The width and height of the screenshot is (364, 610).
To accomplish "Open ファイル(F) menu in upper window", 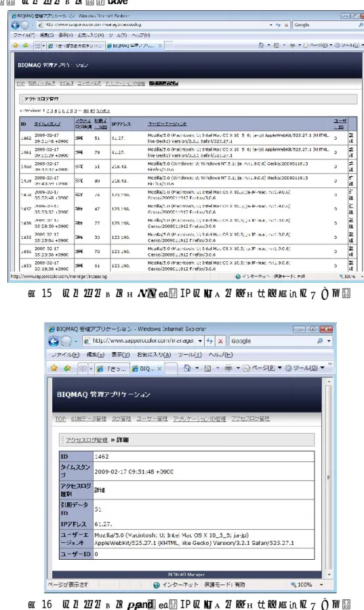I will pyautogui.click(x=24, y=35).
